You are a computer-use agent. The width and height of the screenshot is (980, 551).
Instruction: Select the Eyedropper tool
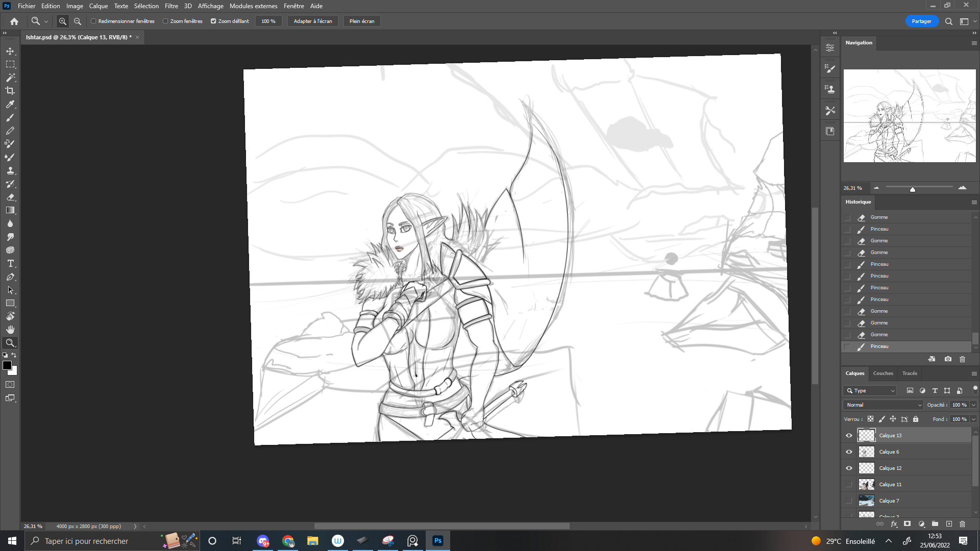pos(10,104)
